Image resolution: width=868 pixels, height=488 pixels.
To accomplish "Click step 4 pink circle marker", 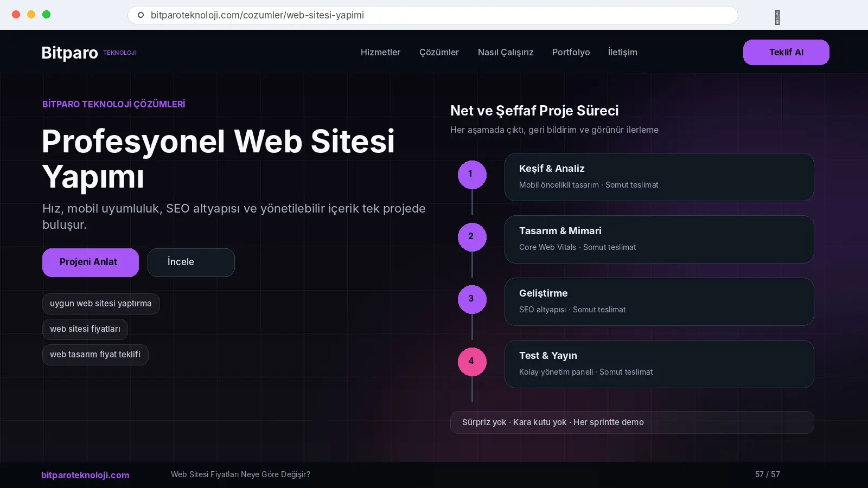I will coord(472,362).
